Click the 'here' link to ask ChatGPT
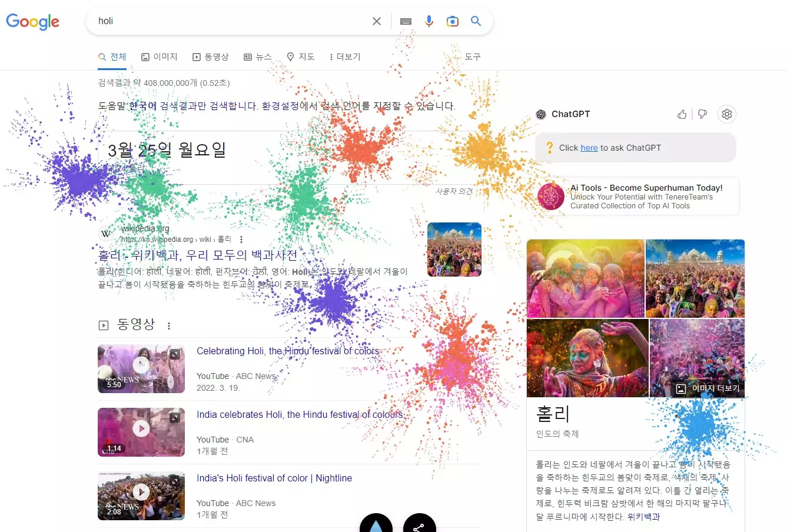The height and width of the screenshot is (532, 787). pos(589,148)
